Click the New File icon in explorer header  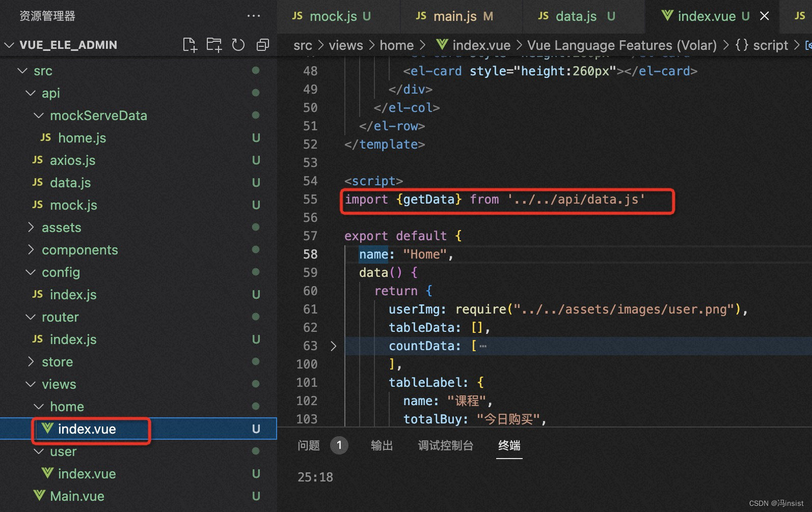(190, 45)
